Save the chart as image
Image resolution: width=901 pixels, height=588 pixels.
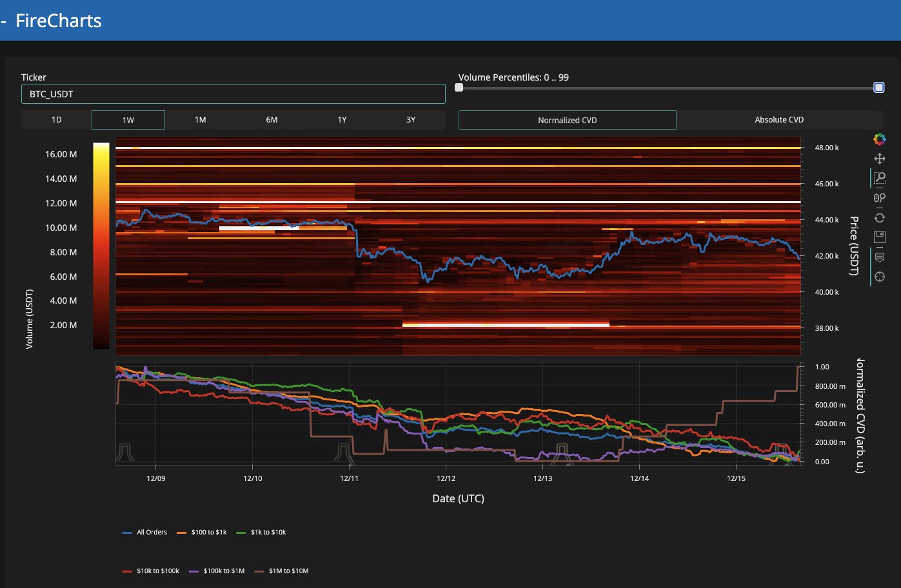[x=879, y=237]
